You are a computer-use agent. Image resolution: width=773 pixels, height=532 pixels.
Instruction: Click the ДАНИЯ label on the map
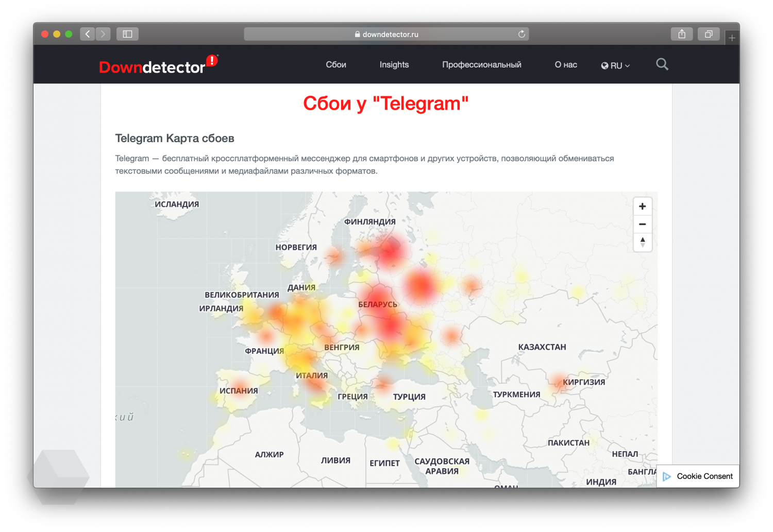[x=301, y=287]
